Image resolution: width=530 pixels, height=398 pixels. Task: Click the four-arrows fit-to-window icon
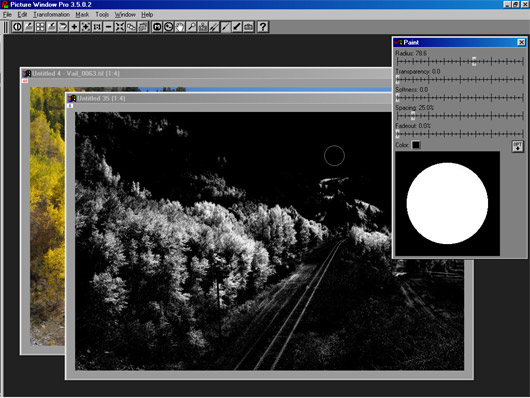point(120,27)
